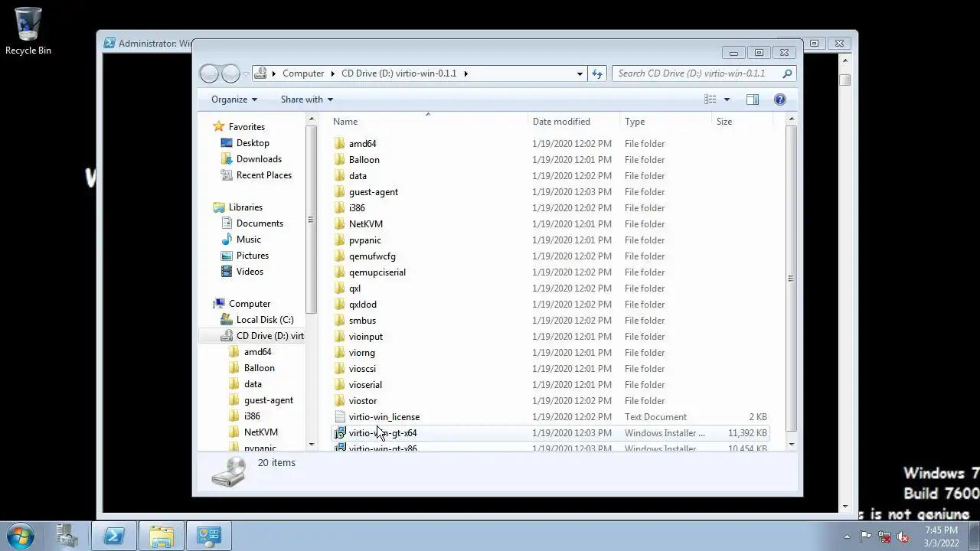The height and width of the screenshot is (551, 980).
Task: Select Computer in the navigation pane
Action: [249, 304]
